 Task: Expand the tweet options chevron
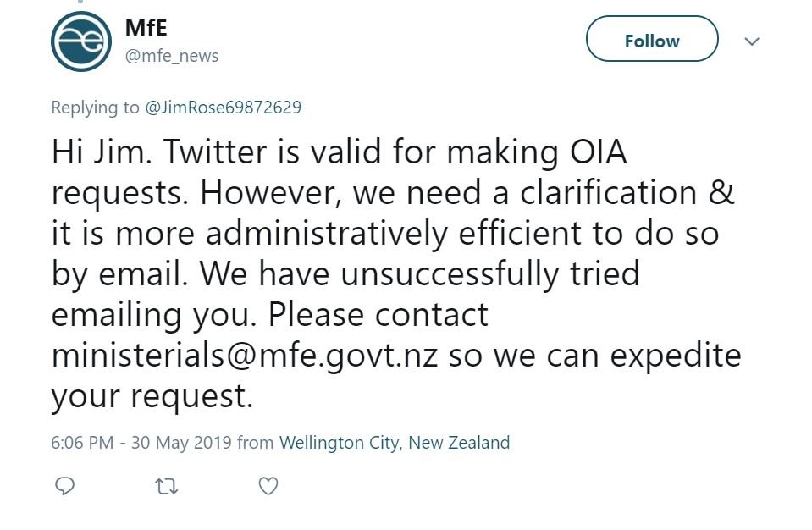coord(752,41)
